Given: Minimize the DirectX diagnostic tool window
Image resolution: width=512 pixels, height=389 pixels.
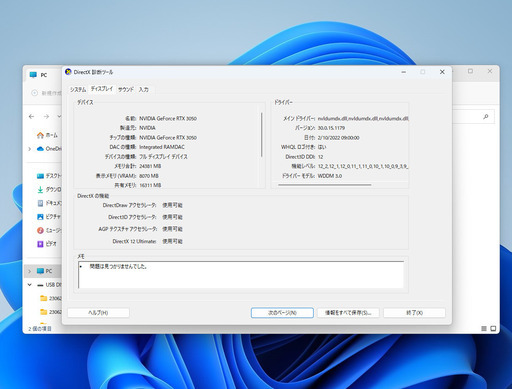Looking at the screenshot, I should [403, 72].
